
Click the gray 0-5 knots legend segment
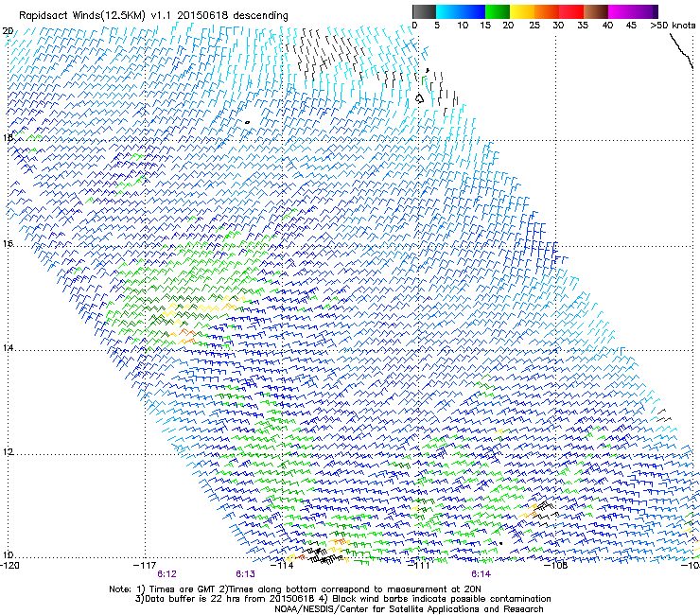point(424,11)
